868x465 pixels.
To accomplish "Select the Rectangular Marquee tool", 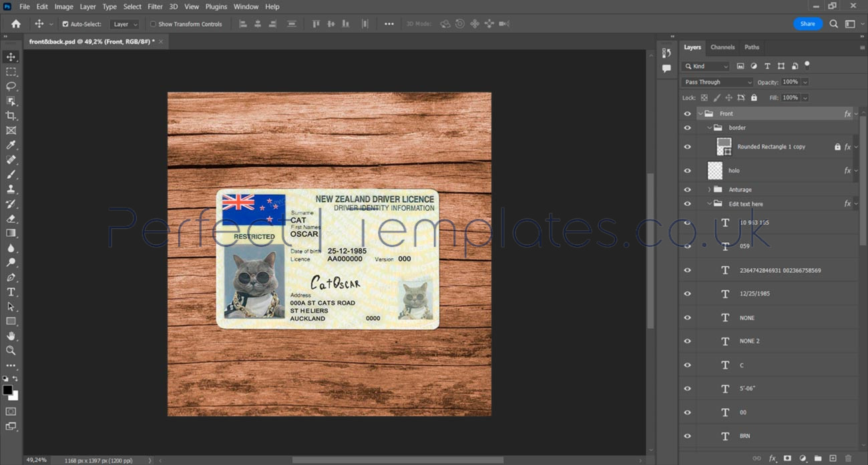I will pyautogui.click(x=11, y=71).
